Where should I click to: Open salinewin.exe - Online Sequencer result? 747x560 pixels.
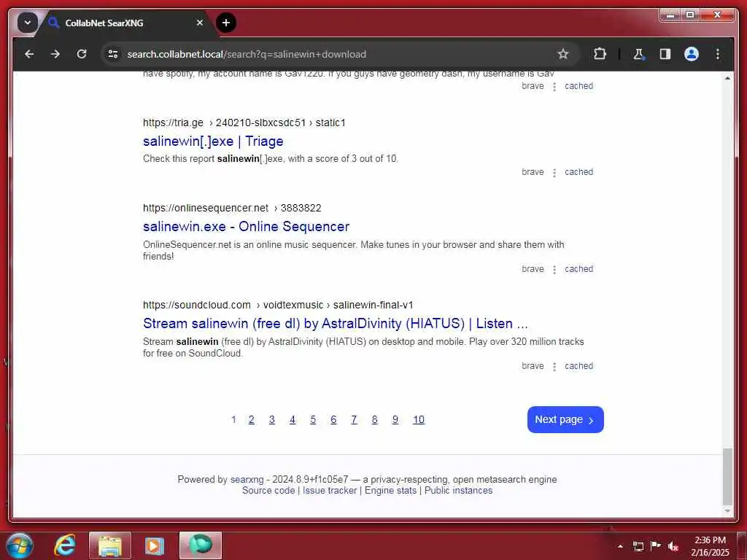[247, 227]
